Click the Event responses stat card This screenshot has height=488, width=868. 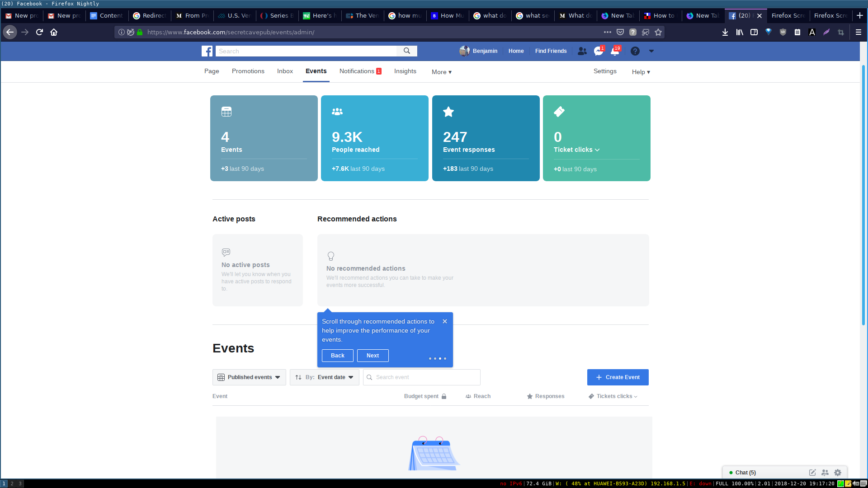coord(486,138)
